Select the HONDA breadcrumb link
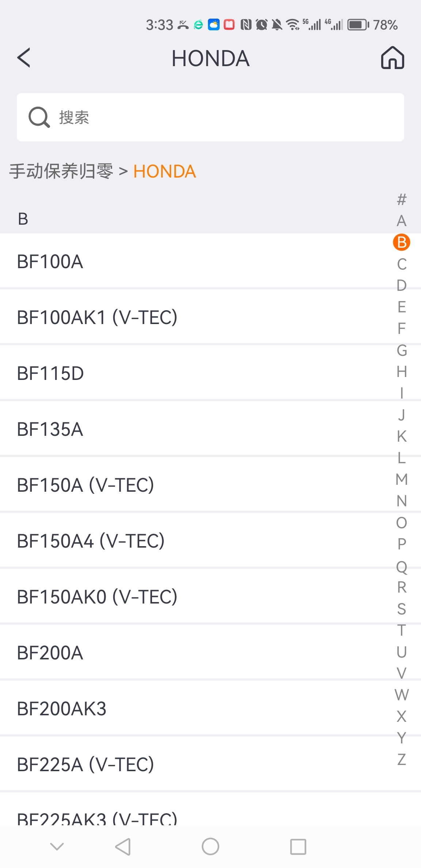The height and width of the screenshot is (868, 421). (x=165, y=171)
